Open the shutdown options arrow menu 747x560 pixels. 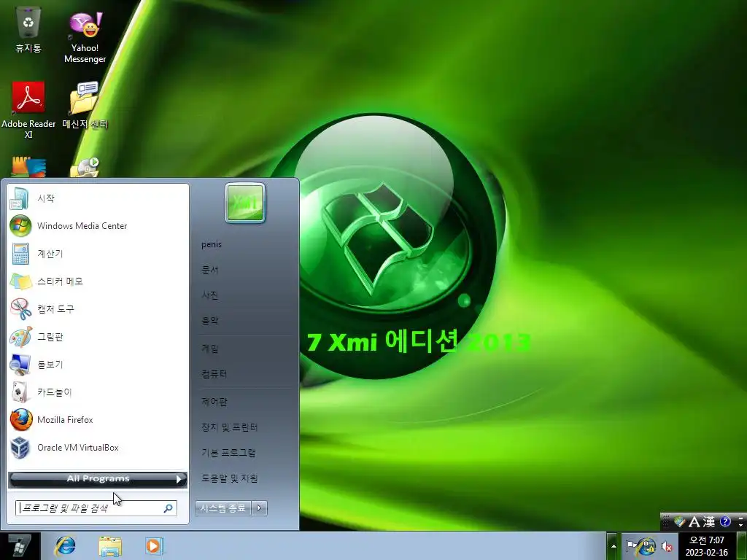pyautogui.click(x=259, y=508)
